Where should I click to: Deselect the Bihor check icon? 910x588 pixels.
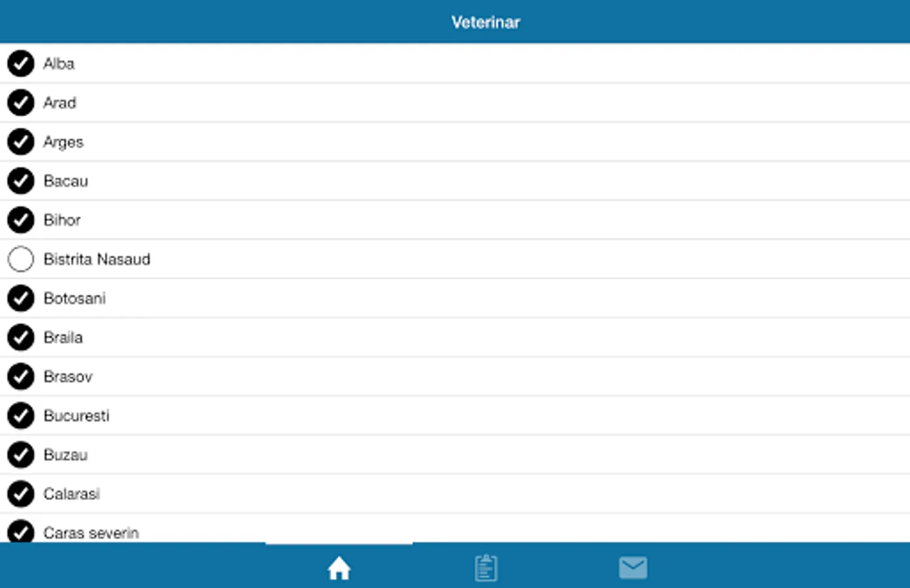pyautogui.click(x=21, y=220)
